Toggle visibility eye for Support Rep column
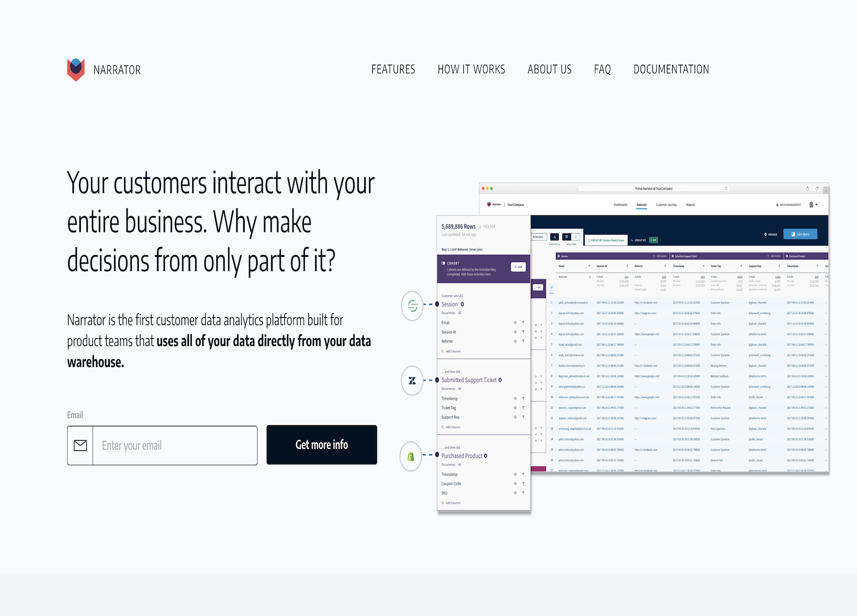 point(515,417)
